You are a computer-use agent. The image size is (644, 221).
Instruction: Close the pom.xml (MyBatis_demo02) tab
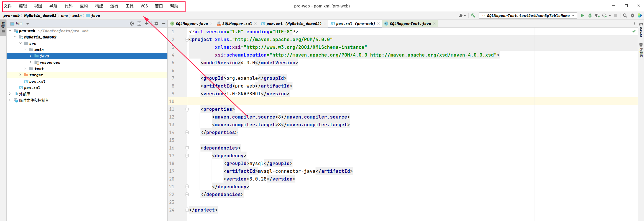point(325,24)
